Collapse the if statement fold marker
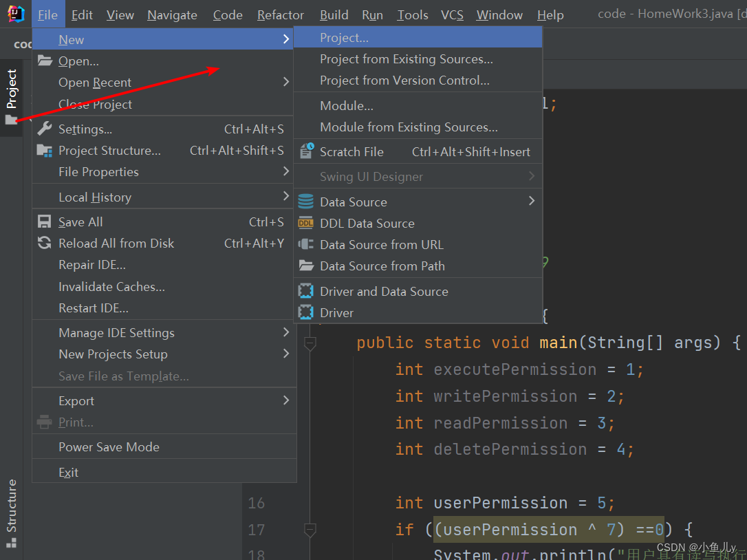This screenshot has width=747, height=560. 310,530
